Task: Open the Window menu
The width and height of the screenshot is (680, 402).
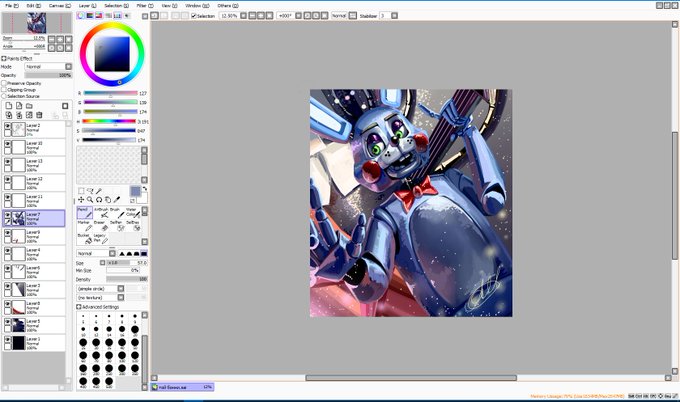Action: pos(197,6)
